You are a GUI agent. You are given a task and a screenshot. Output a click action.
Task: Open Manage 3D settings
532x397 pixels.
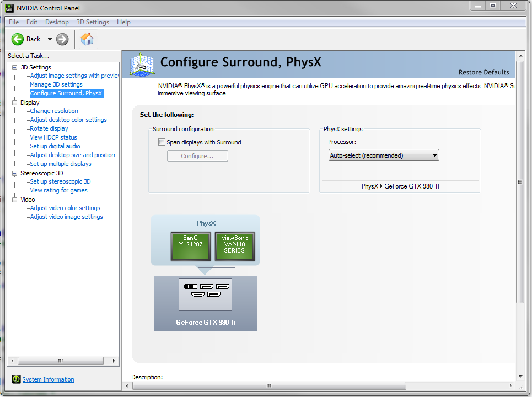[x=56, y=84]
